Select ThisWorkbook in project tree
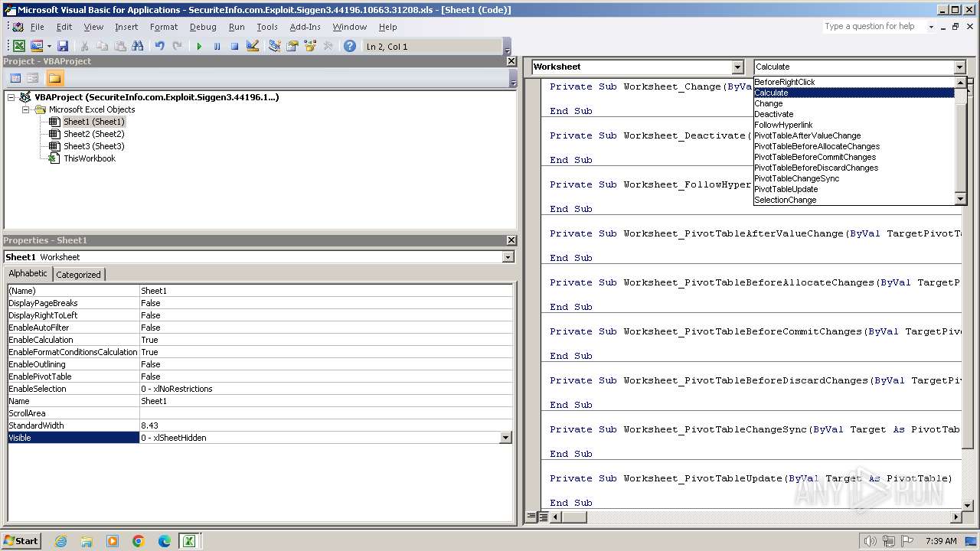Screen dimensions: 980x551 90,158
